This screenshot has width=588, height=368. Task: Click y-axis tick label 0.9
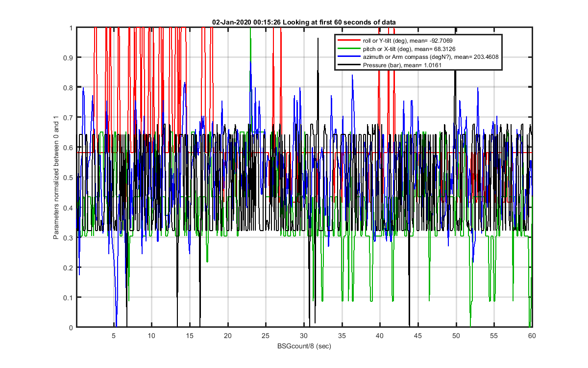pos(68,58)
